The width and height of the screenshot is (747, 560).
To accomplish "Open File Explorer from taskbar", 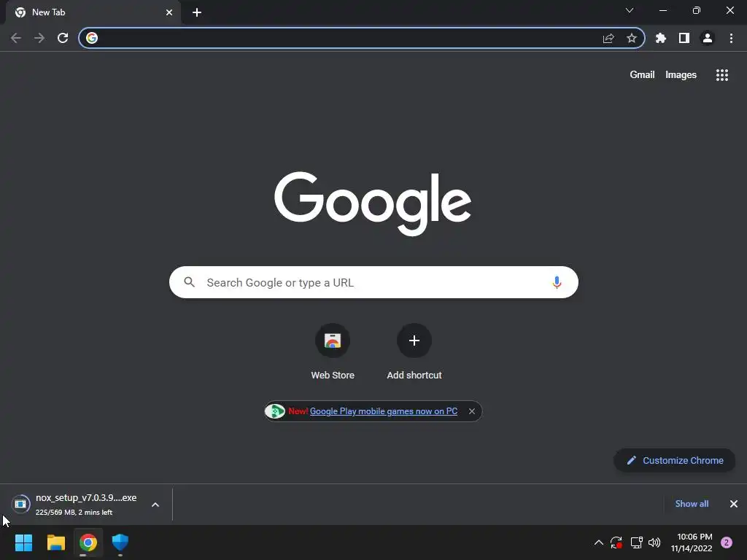I will point(55,542).
